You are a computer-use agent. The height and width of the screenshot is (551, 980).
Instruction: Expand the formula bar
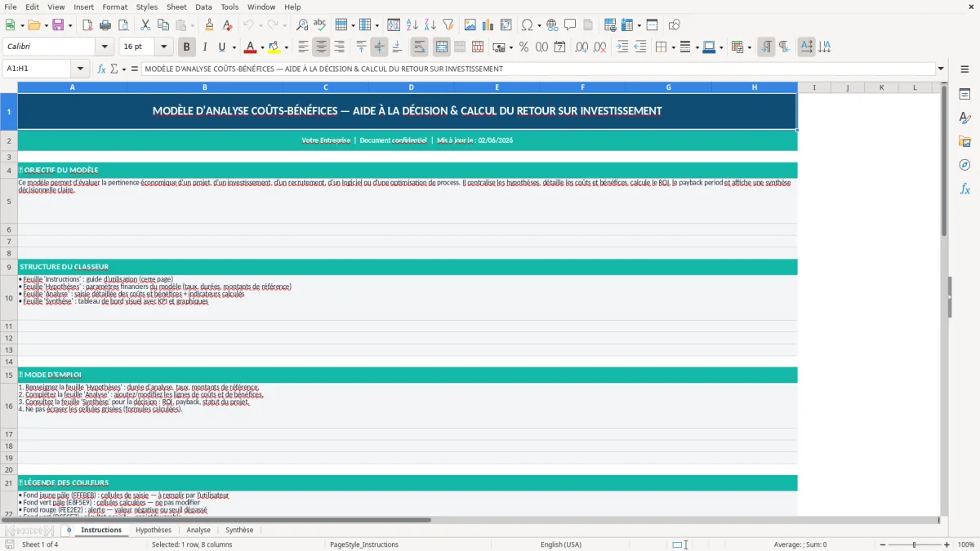(941, 69)
